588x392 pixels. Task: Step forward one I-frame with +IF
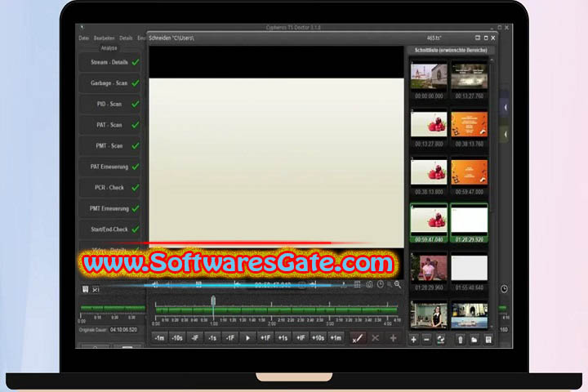coord(301,338)
